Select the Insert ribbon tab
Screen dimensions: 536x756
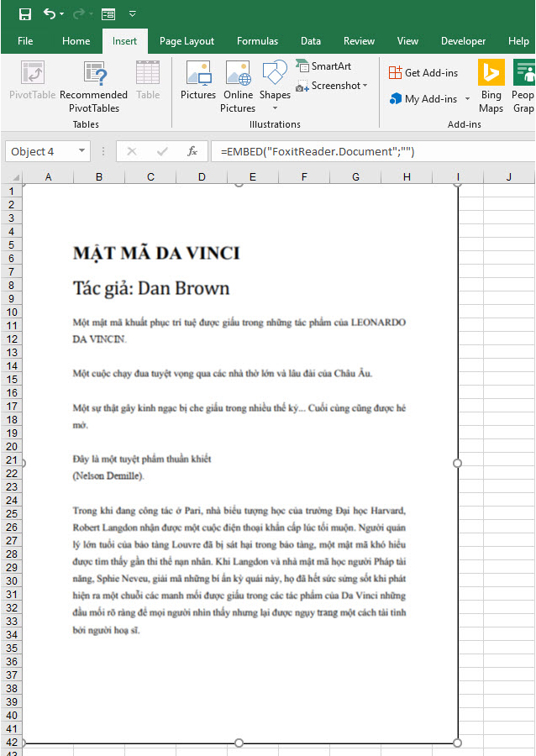pyautogui.click(x=125, y=41)
